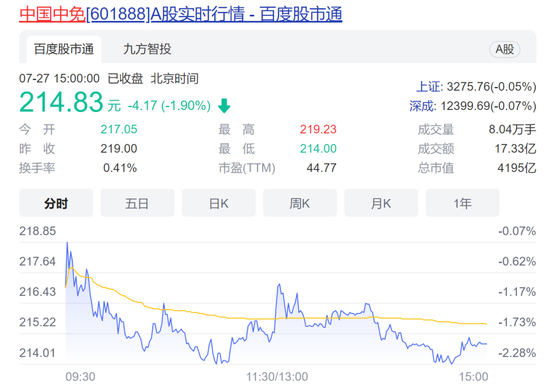Screen dimensions: 550x389
Task: Click the 成交额 label
Action: [x=436, y=149]
